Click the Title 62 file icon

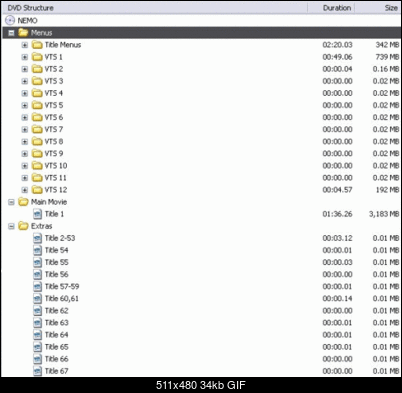pyautogui.click(x=38, y=310)
